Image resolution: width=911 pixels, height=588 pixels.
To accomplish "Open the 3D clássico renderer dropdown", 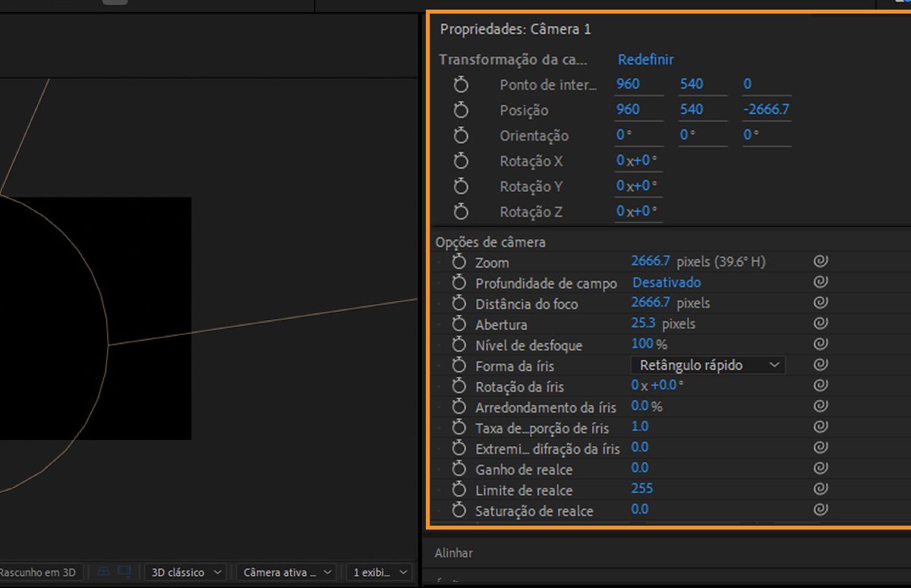I will coord(187,572).
